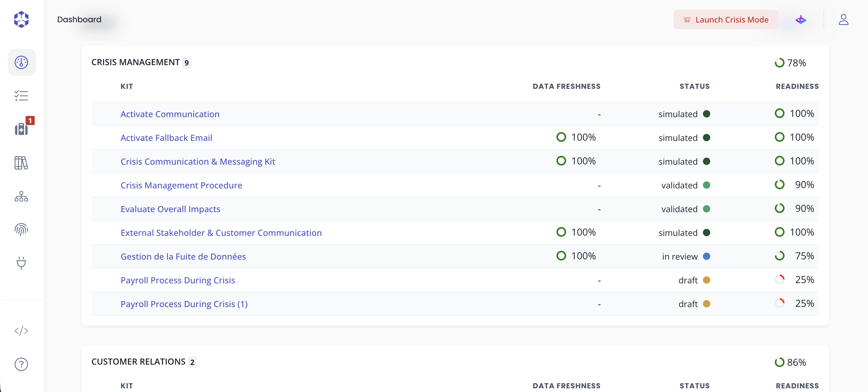Open the Dashboard gauge icon in sidebar
Viewport: 868px width, 392px height.
[21, 62]
